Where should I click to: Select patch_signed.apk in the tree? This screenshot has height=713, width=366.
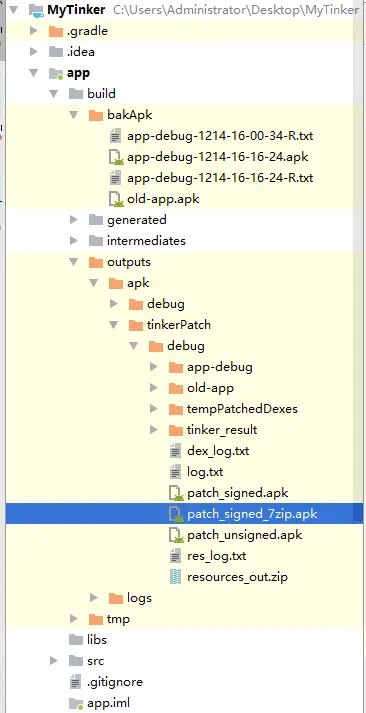click(x=237, y=493)
